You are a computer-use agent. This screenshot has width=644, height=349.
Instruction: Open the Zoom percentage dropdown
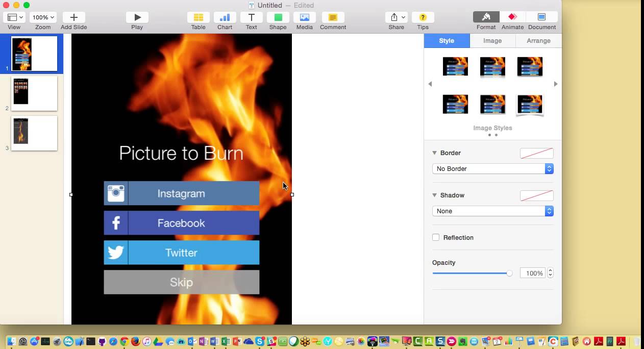point(43,17)
